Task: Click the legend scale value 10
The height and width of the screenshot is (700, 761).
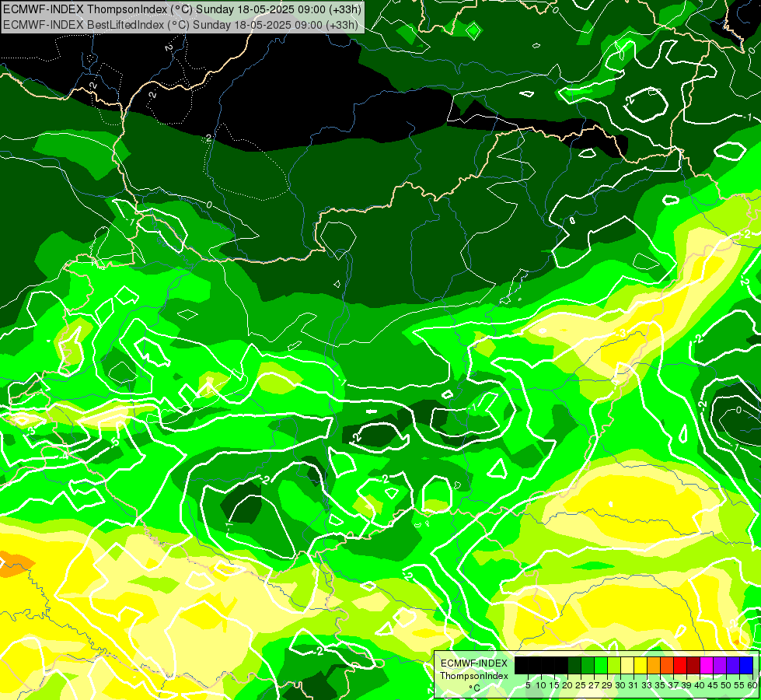Action: click(541, 685)
